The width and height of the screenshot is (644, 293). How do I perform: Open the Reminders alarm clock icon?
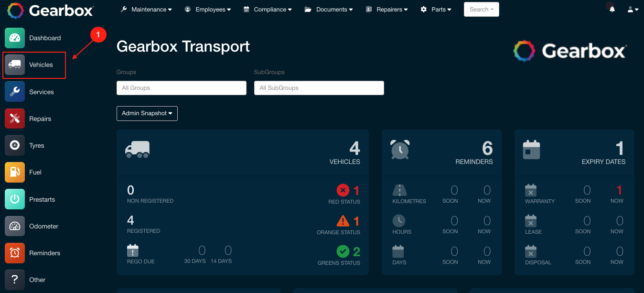point(15,253)
